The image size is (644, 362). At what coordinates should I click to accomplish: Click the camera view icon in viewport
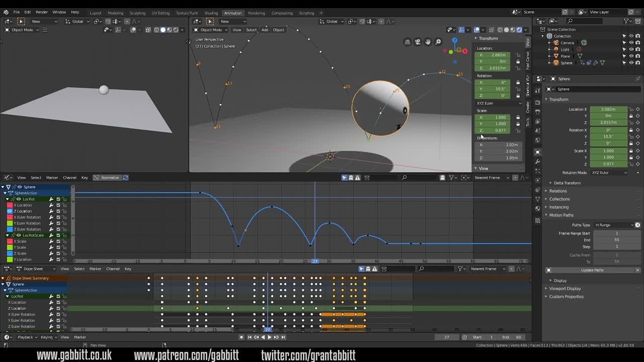pos(418,42)
